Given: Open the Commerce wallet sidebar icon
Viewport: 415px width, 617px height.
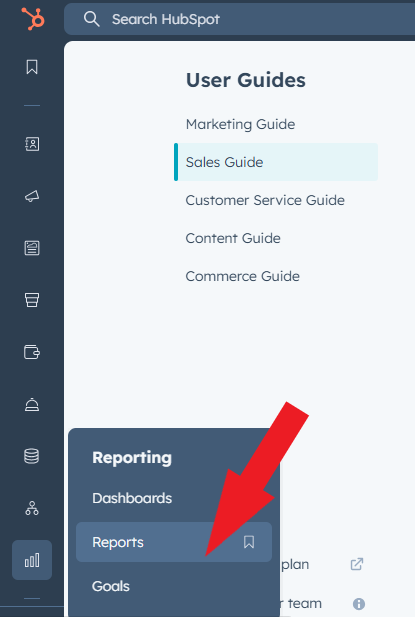Looking at the screenshot, I should [x=32, y=352].
